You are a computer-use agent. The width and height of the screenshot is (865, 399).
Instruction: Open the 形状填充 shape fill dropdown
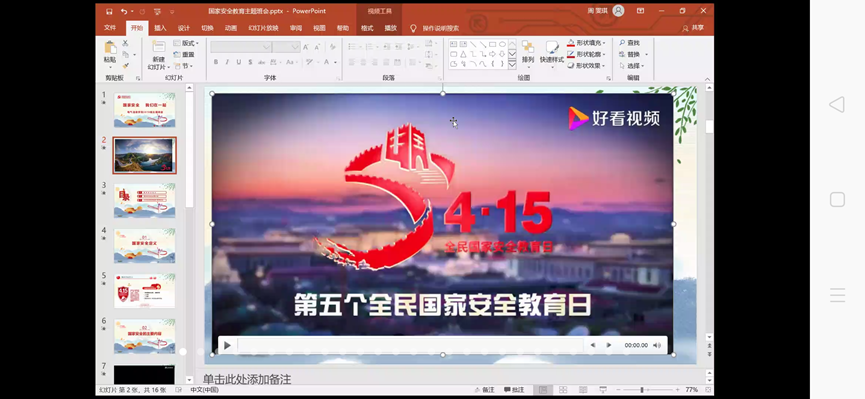tap(586, 42)
